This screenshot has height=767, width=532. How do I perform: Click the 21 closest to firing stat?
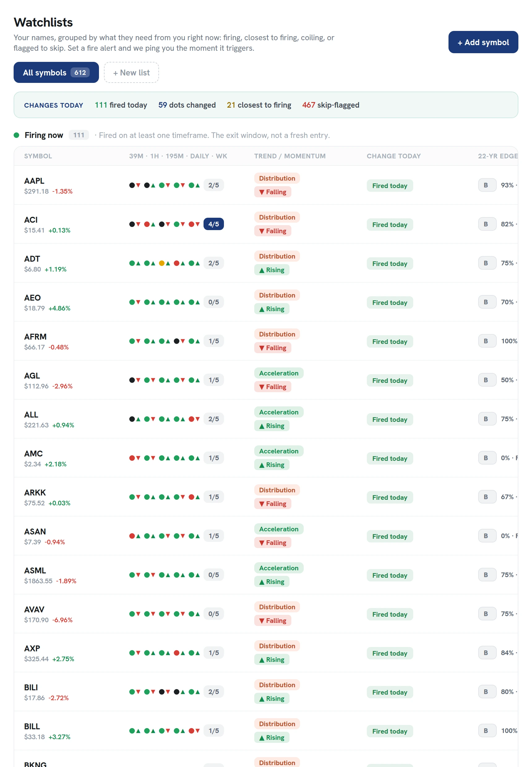click(x=259, y=105)
